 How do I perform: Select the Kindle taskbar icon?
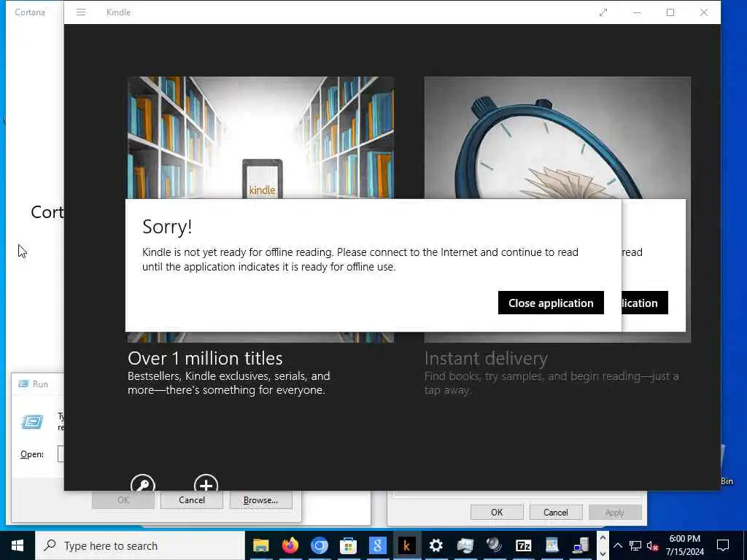pos(406,545)
